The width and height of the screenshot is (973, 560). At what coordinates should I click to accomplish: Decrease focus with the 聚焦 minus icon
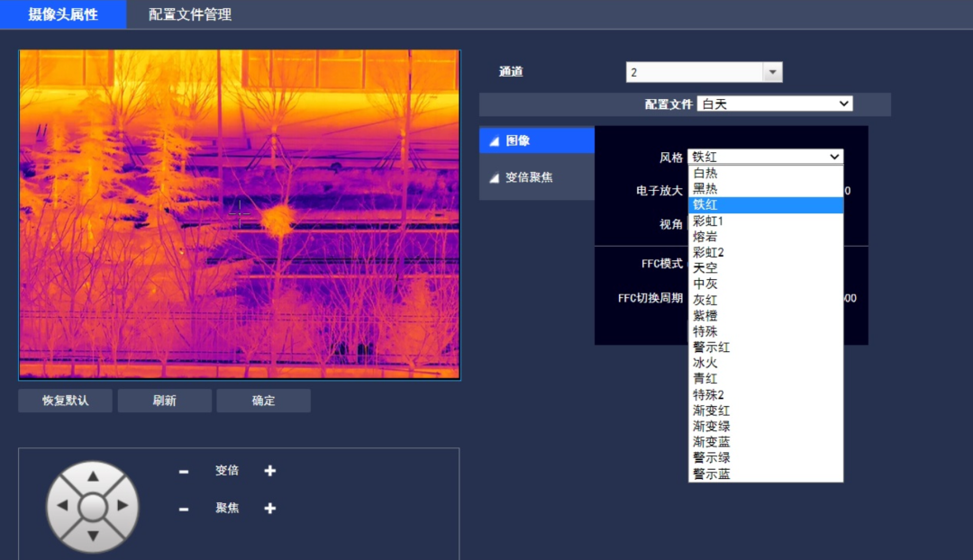pos(183,508)
